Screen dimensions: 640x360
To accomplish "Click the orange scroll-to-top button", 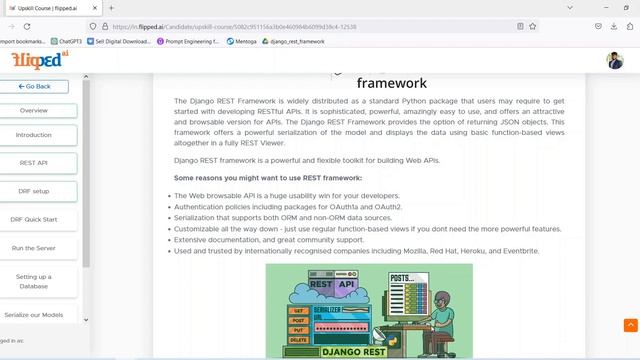I will [x=631, y=325].
